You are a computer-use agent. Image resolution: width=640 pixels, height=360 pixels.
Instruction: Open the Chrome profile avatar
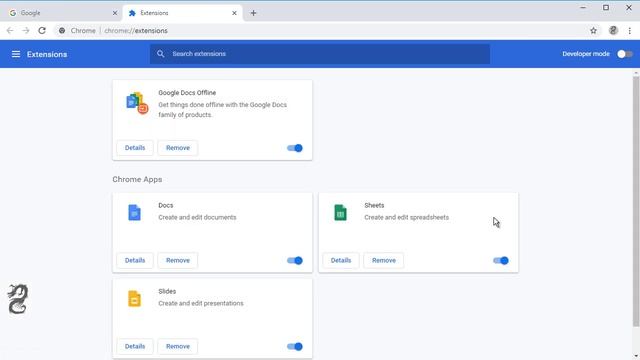tap(613, 31)
